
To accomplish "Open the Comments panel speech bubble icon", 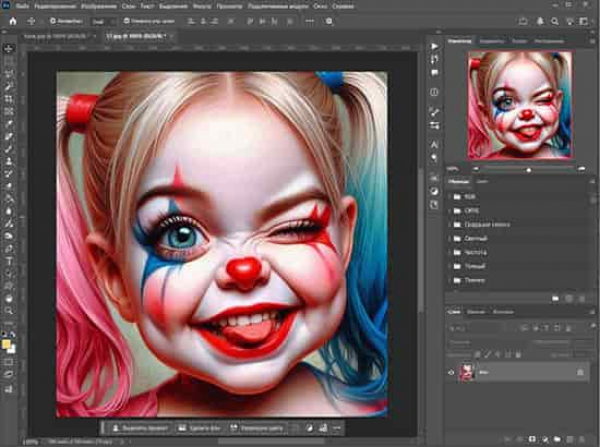I will (434, 72).
